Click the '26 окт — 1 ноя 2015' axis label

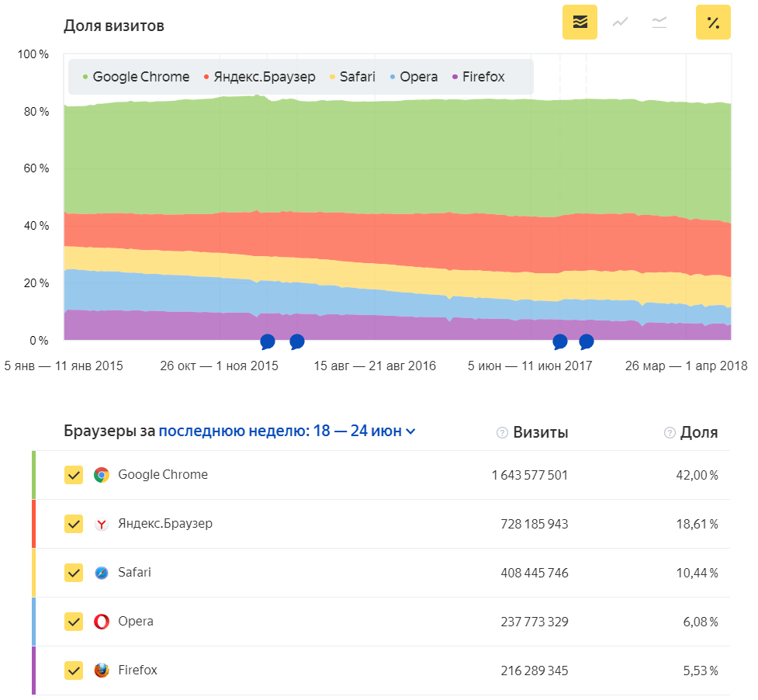pyautogui.click(x=219, y=366)
